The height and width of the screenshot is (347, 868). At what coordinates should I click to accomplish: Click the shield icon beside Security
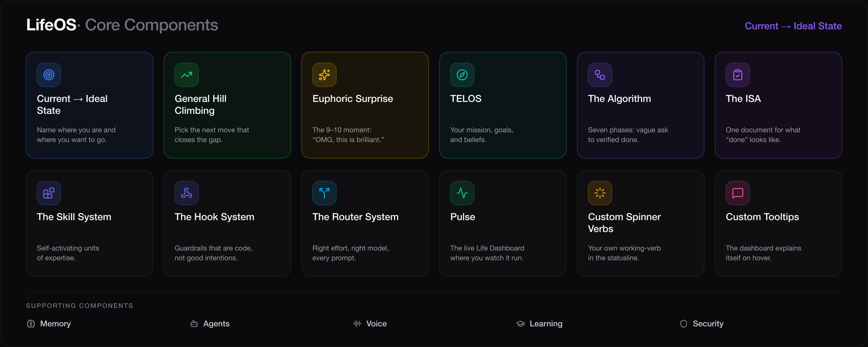tap(684, 324)
